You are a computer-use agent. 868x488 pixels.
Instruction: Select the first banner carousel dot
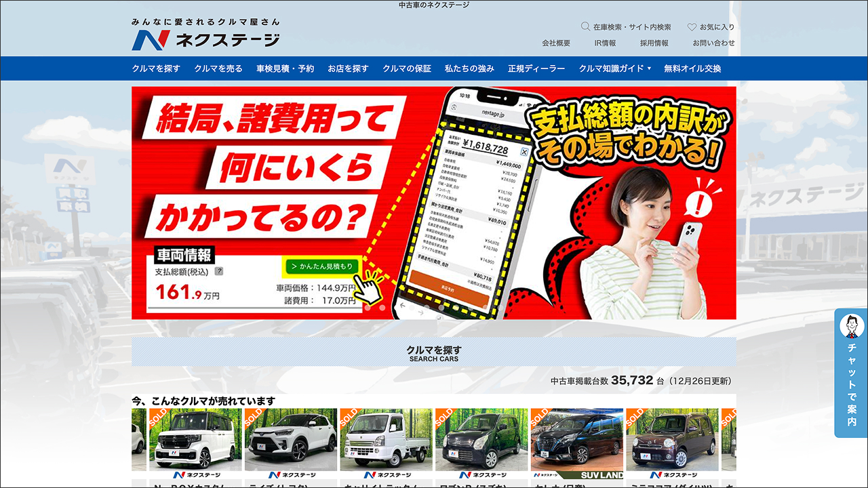[x=368, y=308]
